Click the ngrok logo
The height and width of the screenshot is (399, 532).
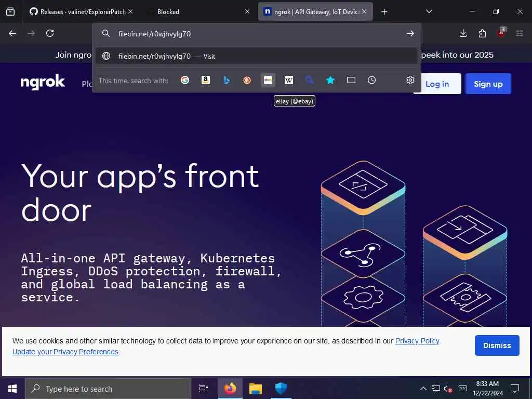point(43,82)
